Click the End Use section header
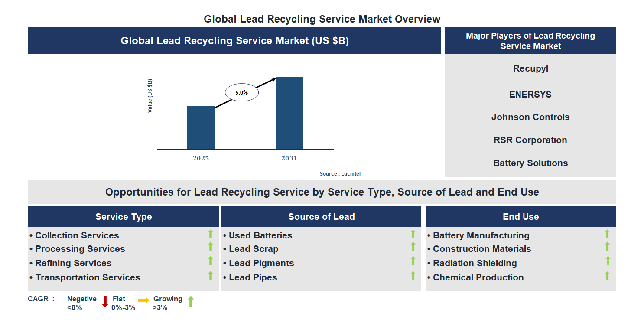The width and height of the screenshot is (644, 326). (521, 216)
